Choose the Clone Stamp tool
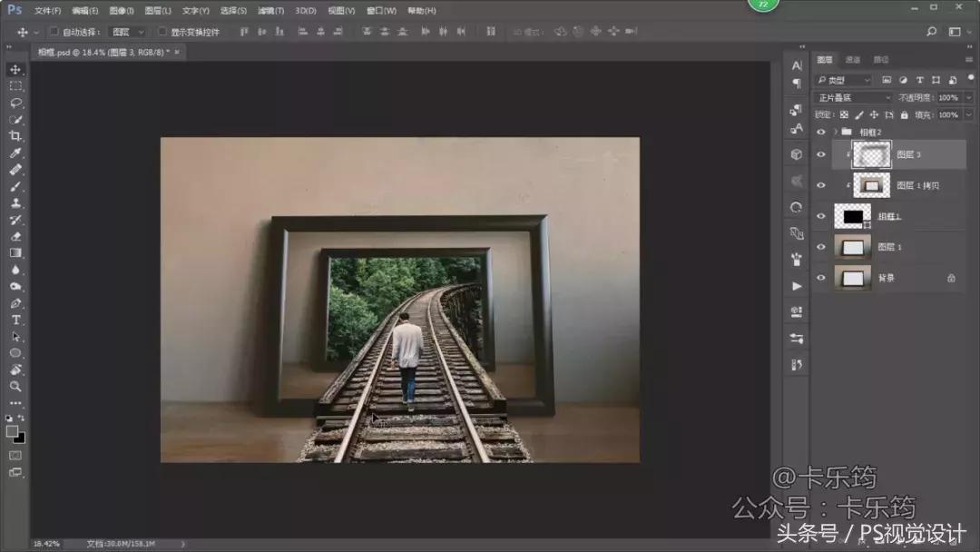The image size is (980, 552). (x=15, y=203)
